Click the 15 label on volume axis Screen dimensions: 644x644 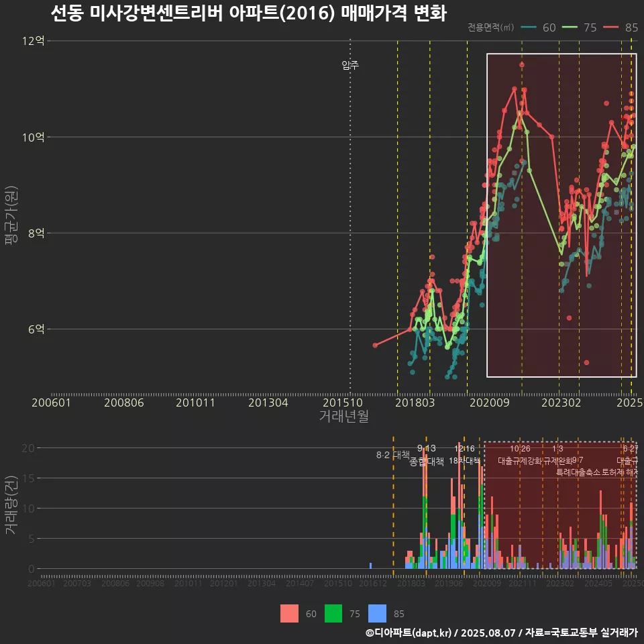click(x=28, y=478)
